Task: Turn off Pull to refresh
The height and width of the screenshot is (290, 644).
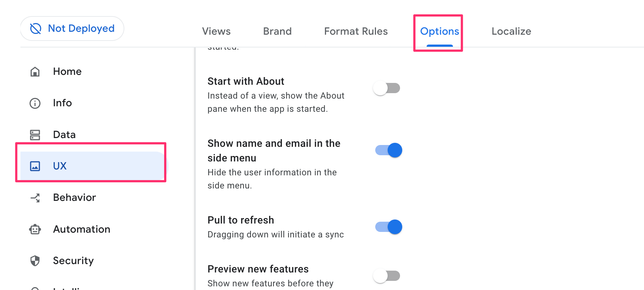Action: (x=388, y=226)
